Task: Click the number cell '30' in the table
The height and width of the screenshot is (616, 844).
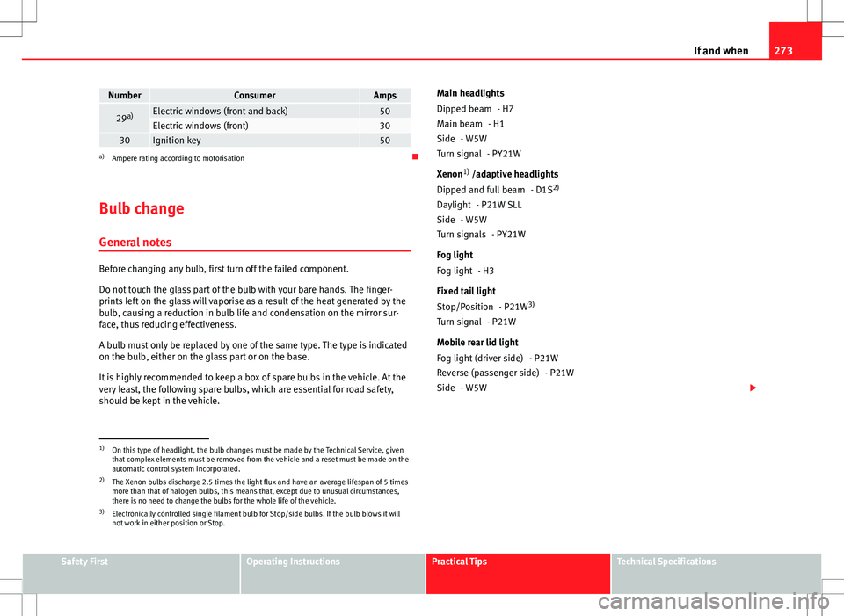Action: (124, 140)
